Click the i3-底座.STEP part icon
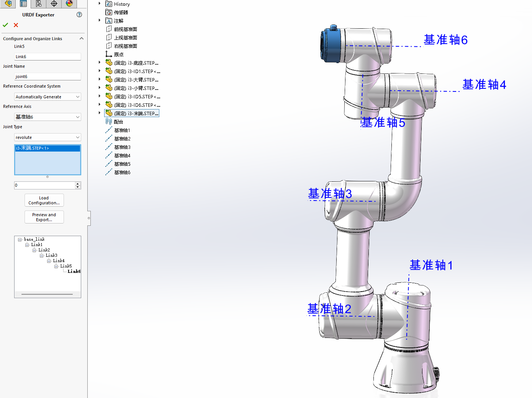Image resolution: width=532 pixels, height=398 pixels. (x=109, y=63)
